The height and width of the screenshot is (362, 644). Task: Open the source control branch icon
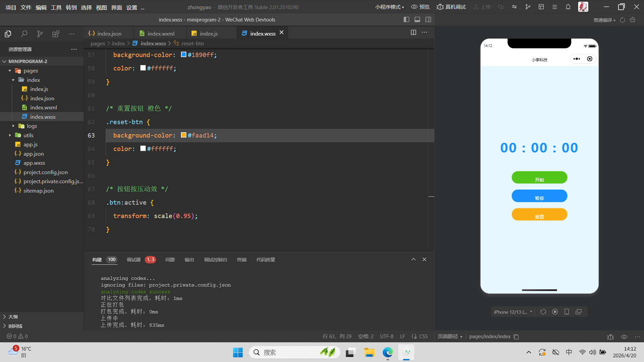40,34
